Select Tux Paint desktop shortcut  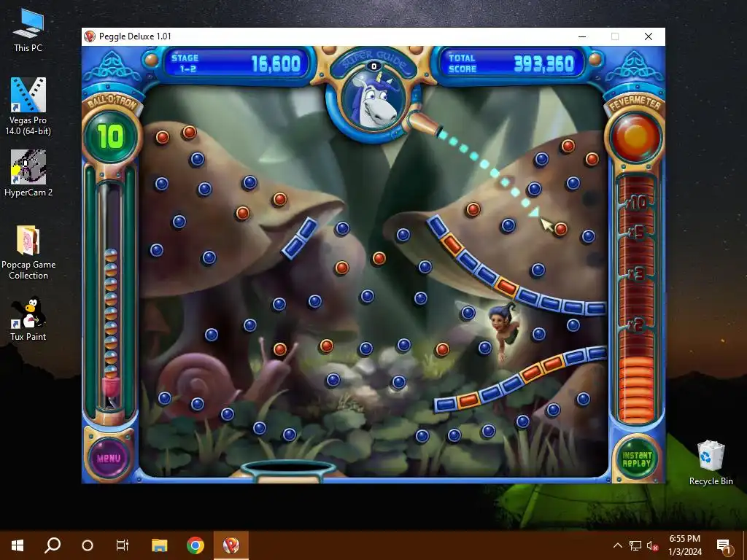[x=28, y=319]
